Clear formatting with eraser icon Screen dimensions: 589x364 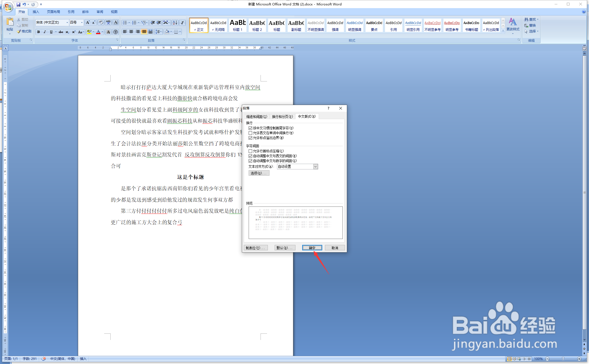coord(101,22)
